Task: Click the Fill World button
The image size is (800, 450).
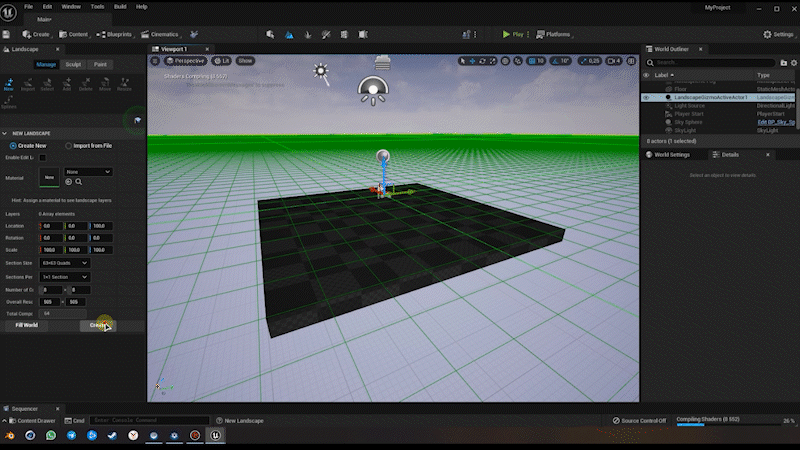Action: point(27,326)
